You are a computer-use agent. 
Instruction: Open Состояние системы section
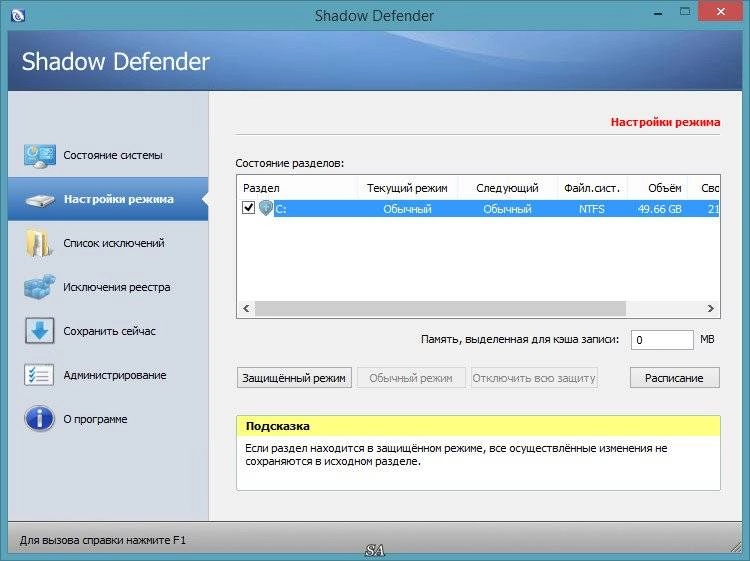(108, 155)
